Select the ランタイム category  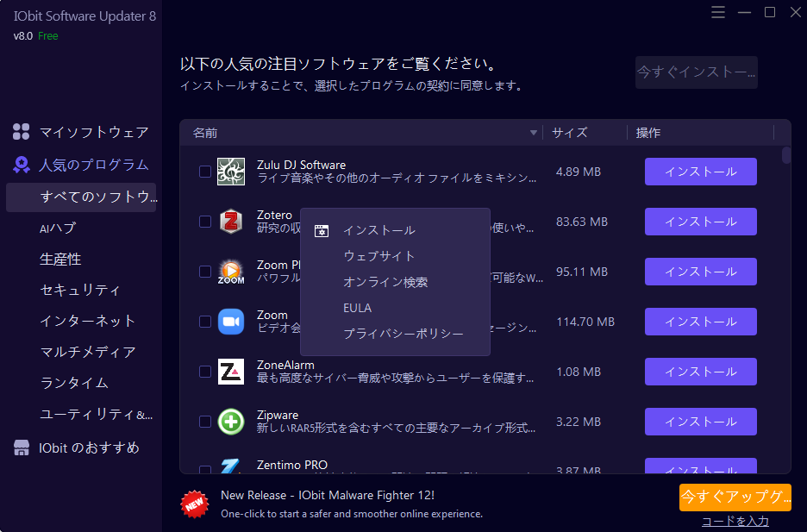pos(74,383)
